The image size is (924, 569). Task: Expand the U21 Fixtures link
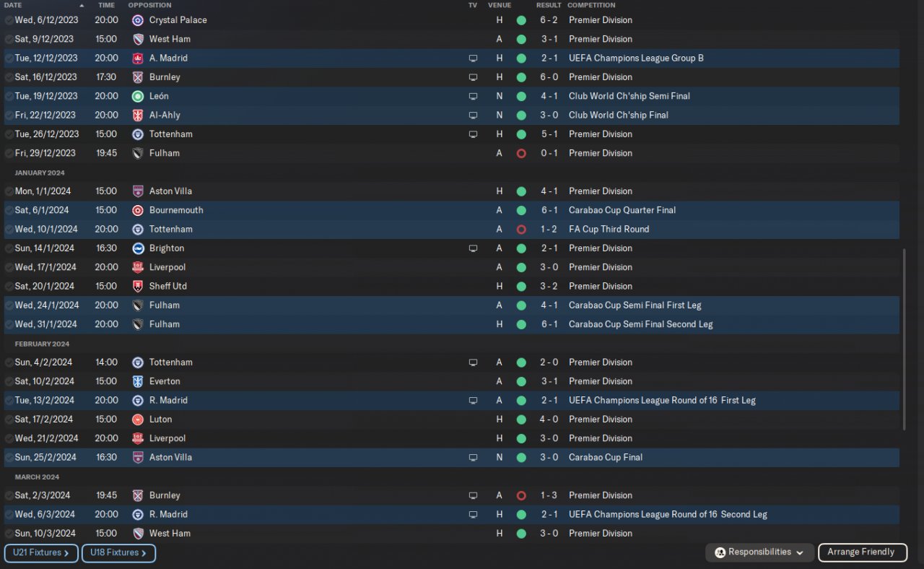41,553
